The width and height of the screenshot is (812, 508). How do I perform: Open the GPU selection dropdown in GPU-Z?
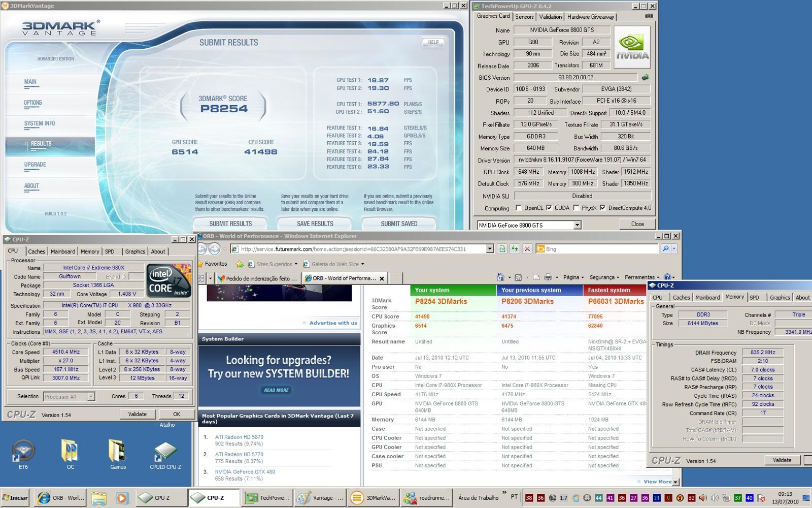click(x=577, y=225)
